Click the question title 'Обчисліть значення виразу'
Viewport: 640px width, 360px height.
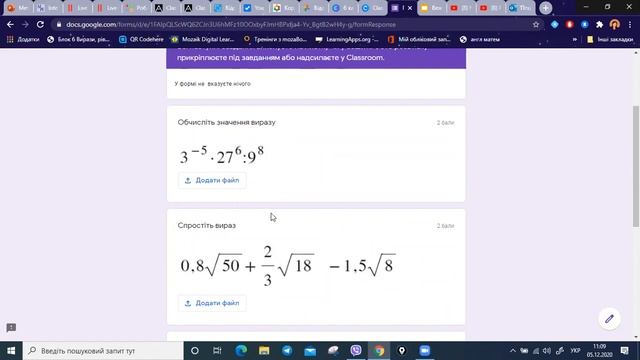click(227, 122)
